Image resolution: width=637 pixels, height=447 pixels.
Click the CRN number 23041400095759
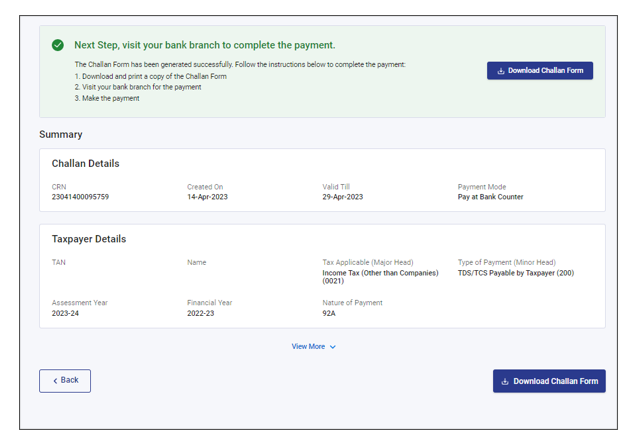coord(80,197)
